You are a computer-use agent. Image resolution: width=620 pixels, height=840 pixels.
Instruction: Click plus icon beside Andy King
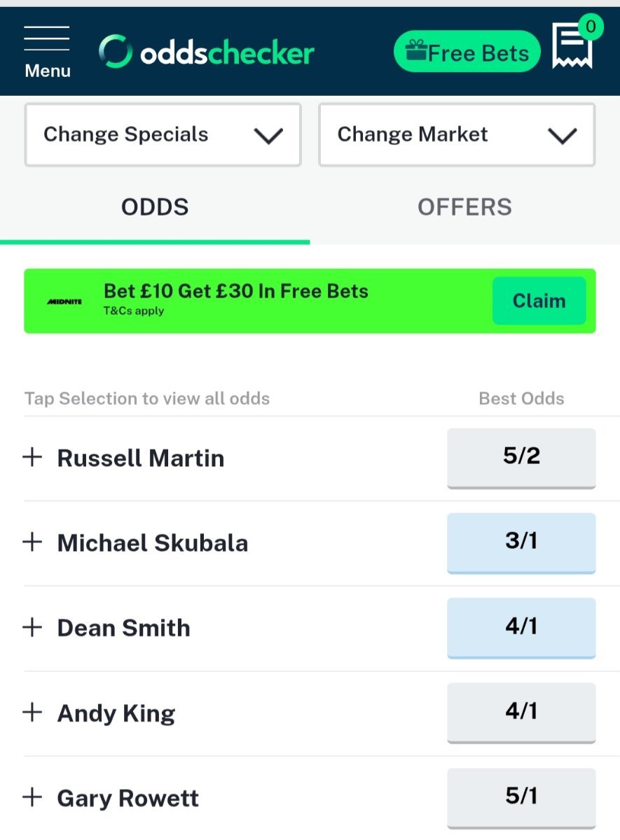(x=32, y=713)
